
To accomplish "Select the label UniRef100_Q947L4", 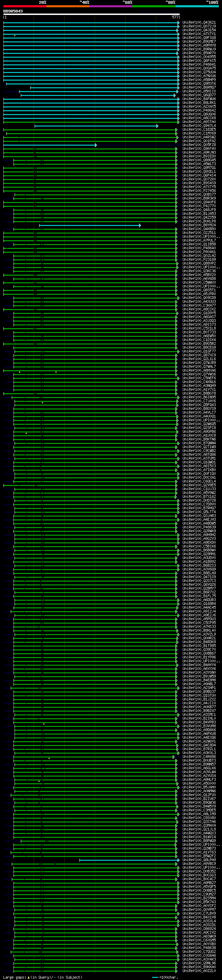I will 199,126.
